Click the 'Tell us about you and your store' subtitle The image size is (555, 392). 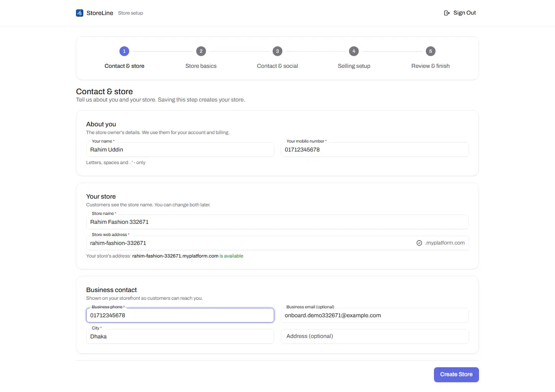(160, 100)
